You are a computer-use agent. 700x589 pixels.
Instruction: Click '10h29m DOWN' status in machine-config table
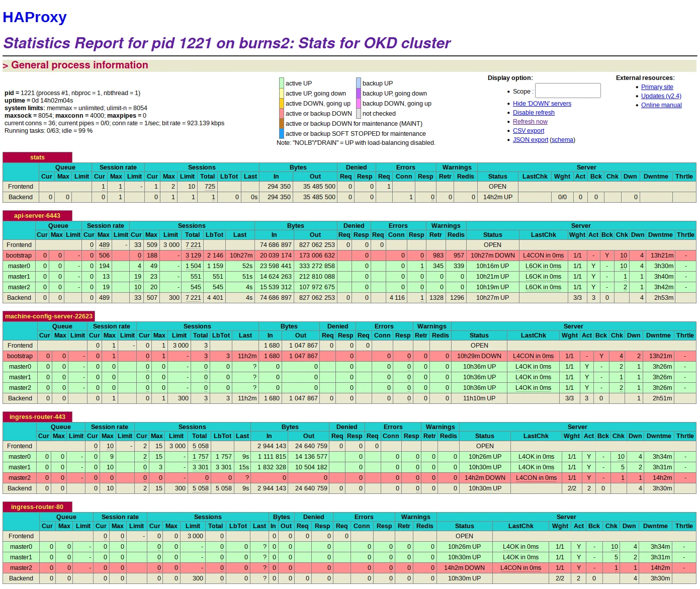[x=479, y=356]
